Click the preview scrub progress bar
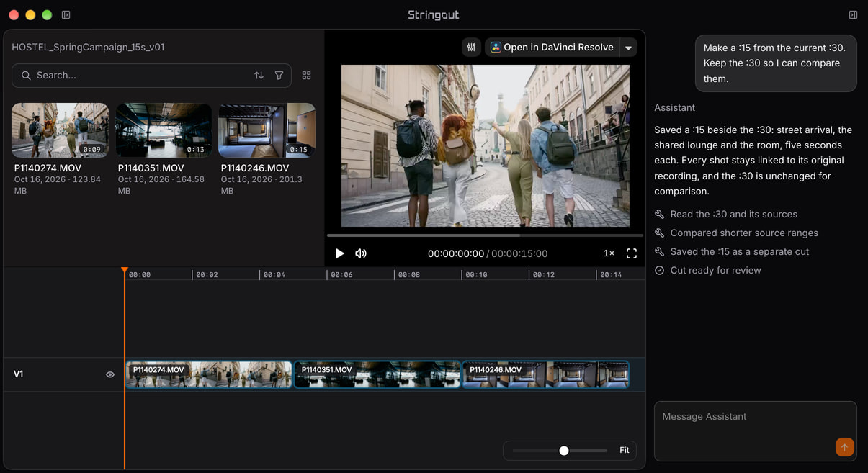This screenshot has height=473, width=868. [485, 235]
